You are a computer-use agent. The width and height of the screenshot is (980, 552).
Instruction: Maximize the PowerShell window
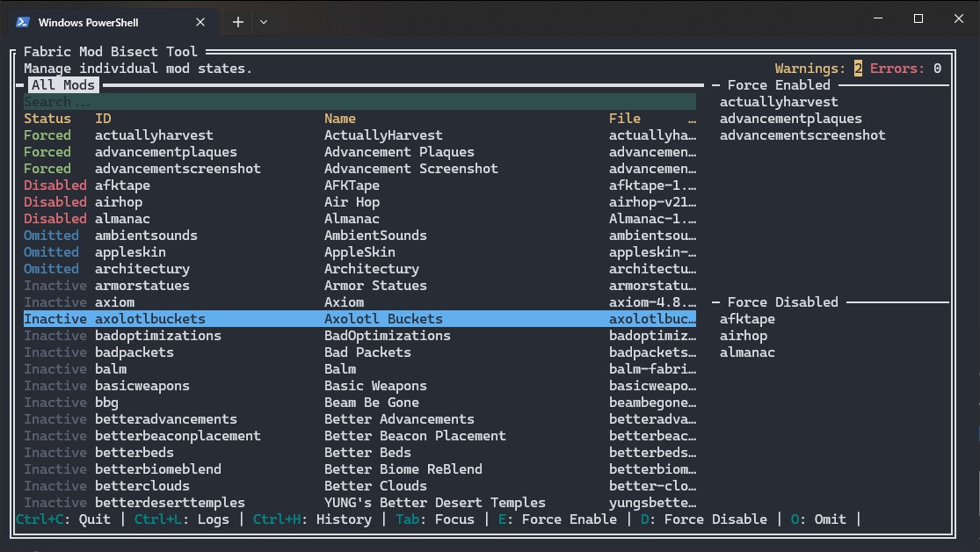point(918,18)
